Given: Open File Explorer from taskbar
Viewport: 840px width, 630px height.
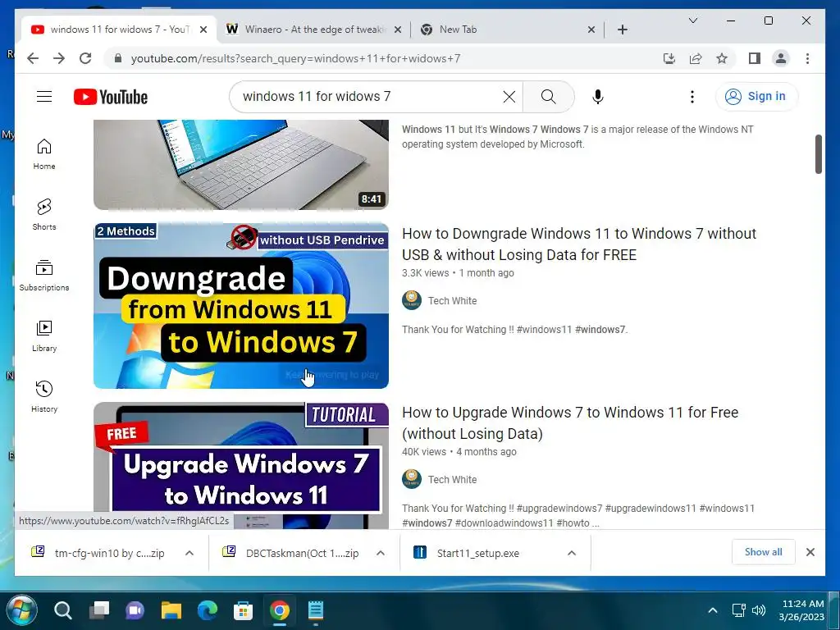Looking at the screenshot, I should click(x=171, y=610).
